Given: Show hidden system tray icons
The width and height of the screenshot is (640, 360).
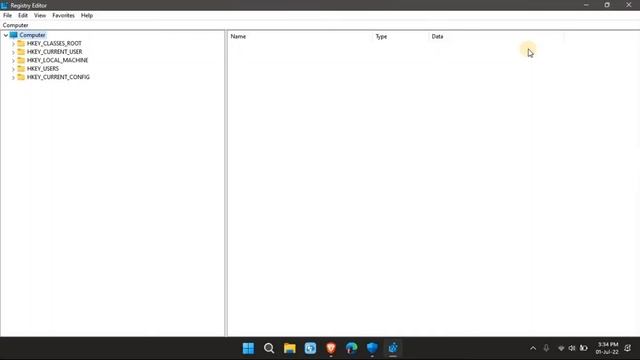Looking at the screenshot, I should (533, 348).
